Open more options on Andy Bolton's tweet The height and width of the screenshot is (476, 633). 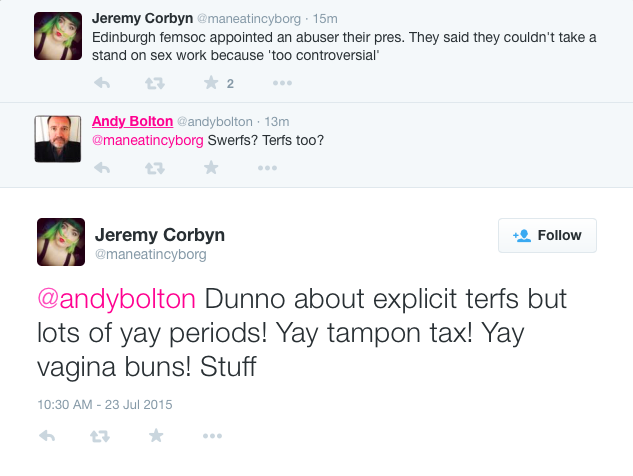[267, 167]
